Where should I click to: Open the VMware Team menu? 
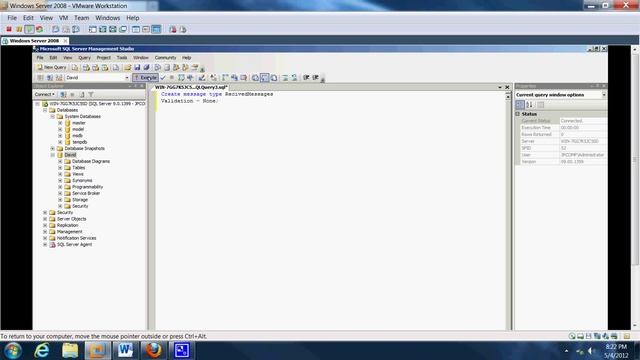(81, 18)
